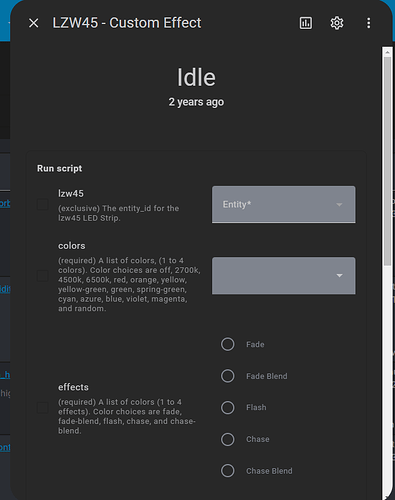Click the 'lzw45' field label
Screen dimensions: 395x500
coord(71,194)
